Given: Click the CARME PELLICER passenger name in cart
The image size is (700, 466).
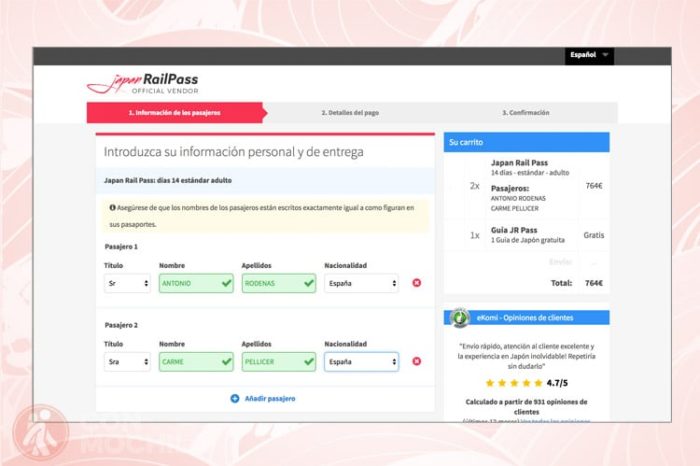Looking at the screenshot, I should tap(515, 208).
